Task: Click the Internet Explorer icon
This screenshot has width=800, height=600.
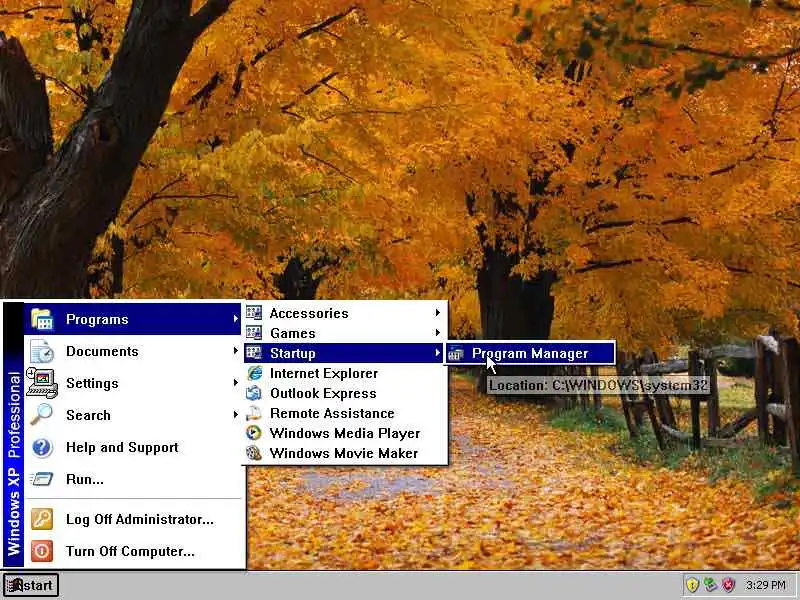Action: coord(254,373)
